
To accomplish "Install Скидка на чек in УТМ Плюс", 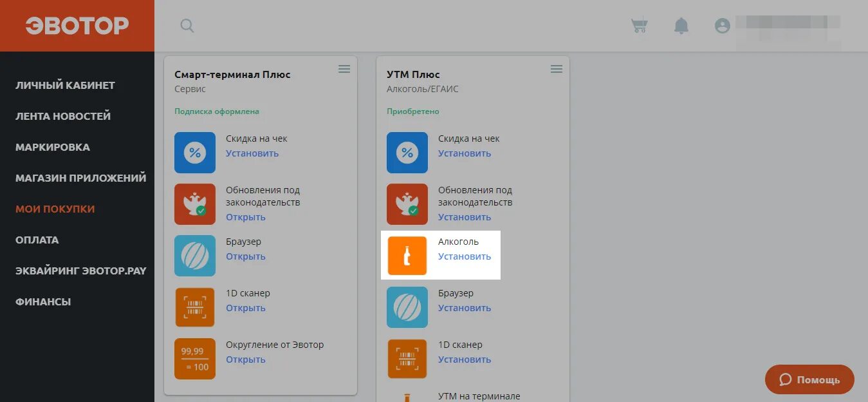I will (465, 153).
